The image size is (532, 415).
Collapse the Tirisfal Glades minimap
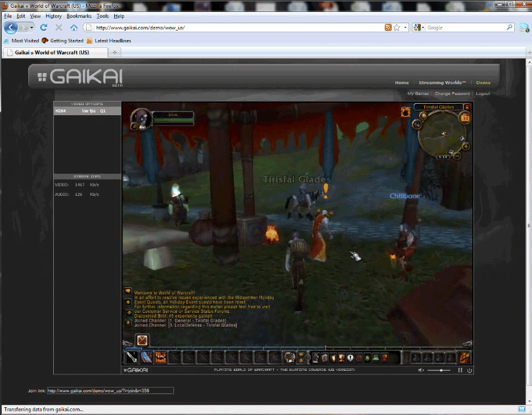click(x=467, y=107)
